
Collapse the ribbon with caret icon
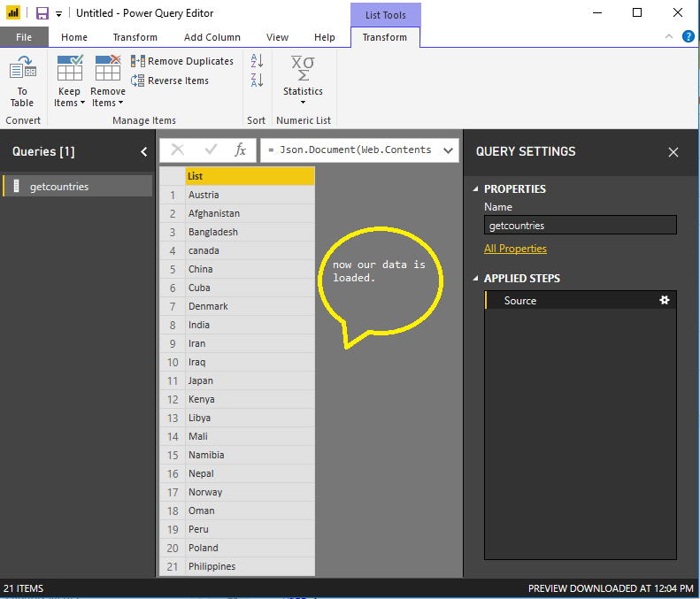(x=669, y=36)
